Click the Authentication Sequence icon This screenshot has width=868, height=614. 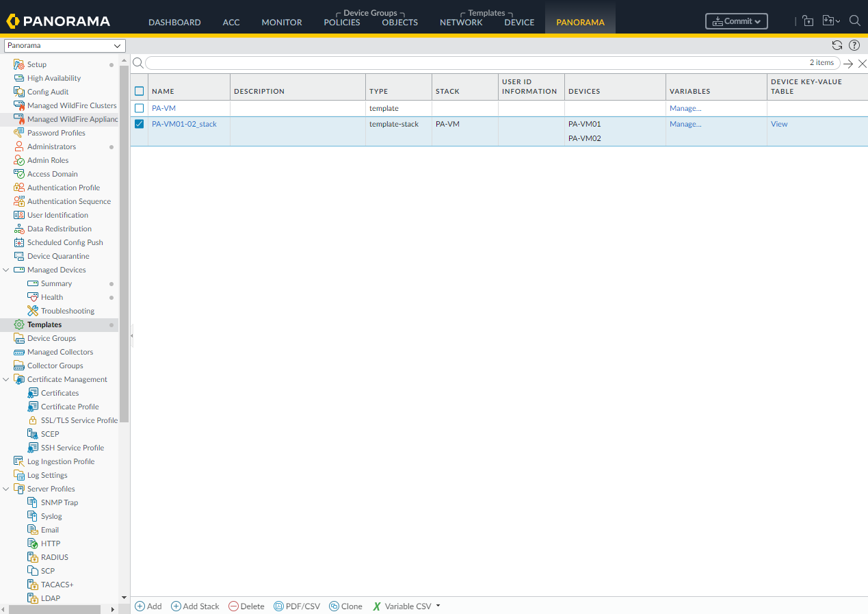coord(19,201)
